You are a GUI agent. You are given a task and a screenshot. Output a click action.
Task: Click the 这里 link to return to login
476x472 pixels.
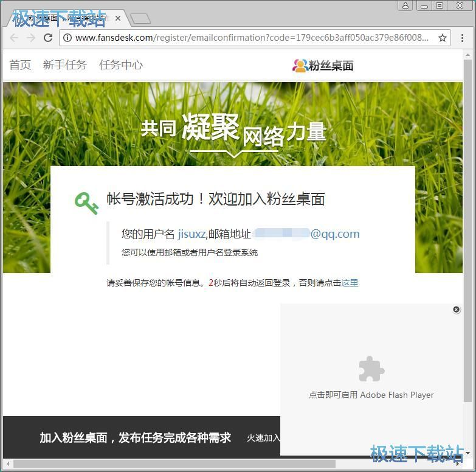point(350,283)
